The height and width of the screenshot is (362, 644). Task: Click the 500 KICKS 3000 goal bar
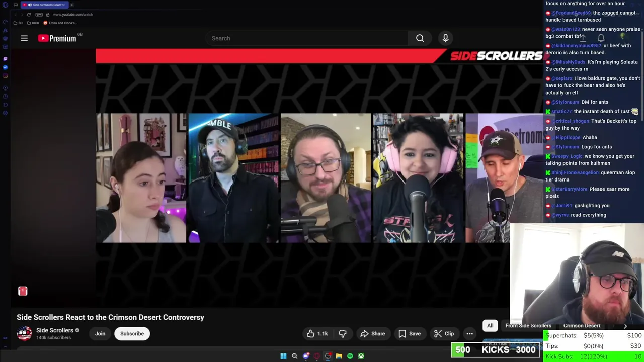coord(496,350)
